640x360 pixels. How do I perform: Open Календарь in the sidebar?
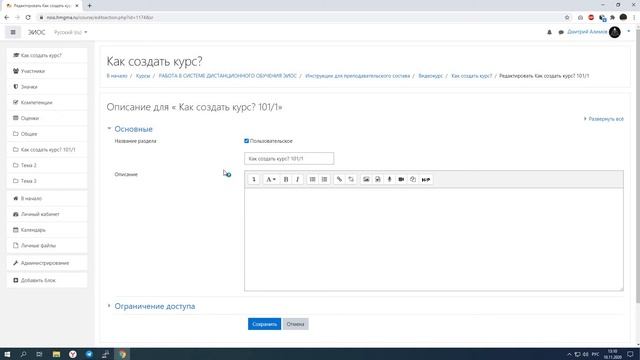point(47,230)
